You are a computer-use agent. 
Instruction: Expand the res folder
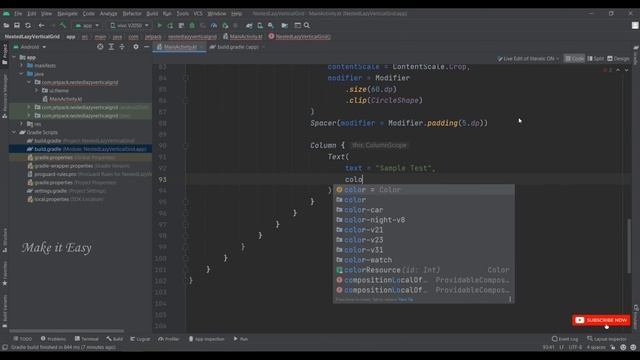pyautogui.click(x=22, y=124)
